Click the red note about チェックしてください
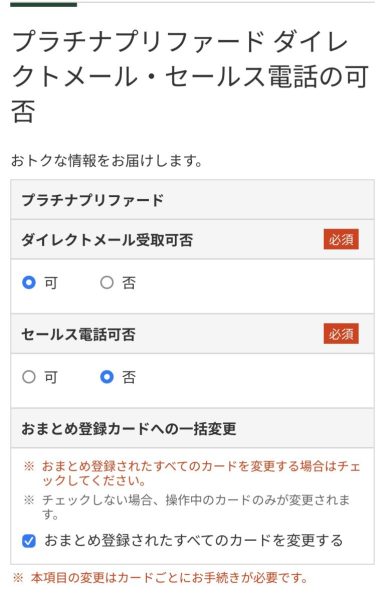Viewport: 385px width, 600px height. pos(192,473)
